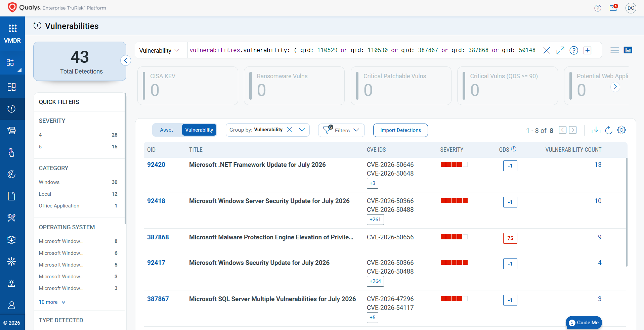
Task: Click Import Detections button
Action: point(400,130)
